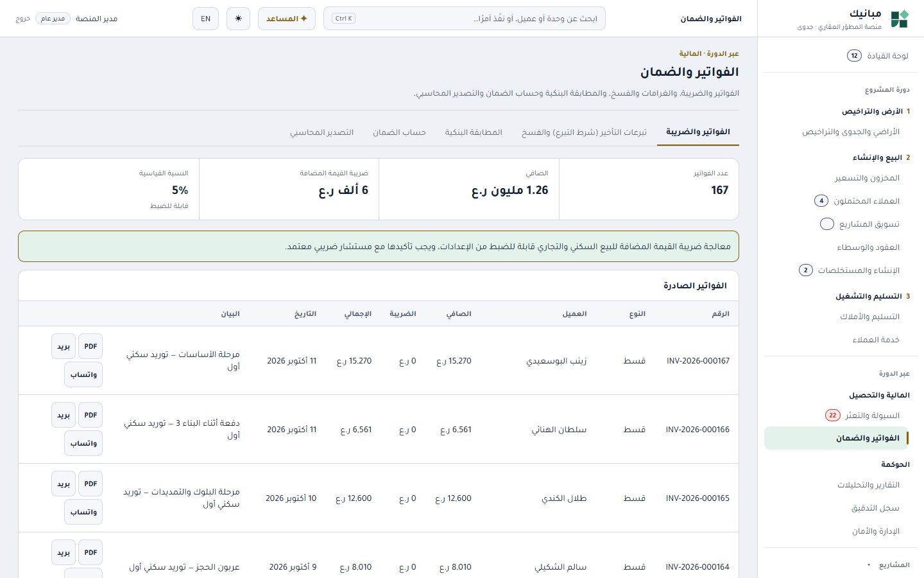
Task: Click the العميل column header
Action: tap(574, 313)
